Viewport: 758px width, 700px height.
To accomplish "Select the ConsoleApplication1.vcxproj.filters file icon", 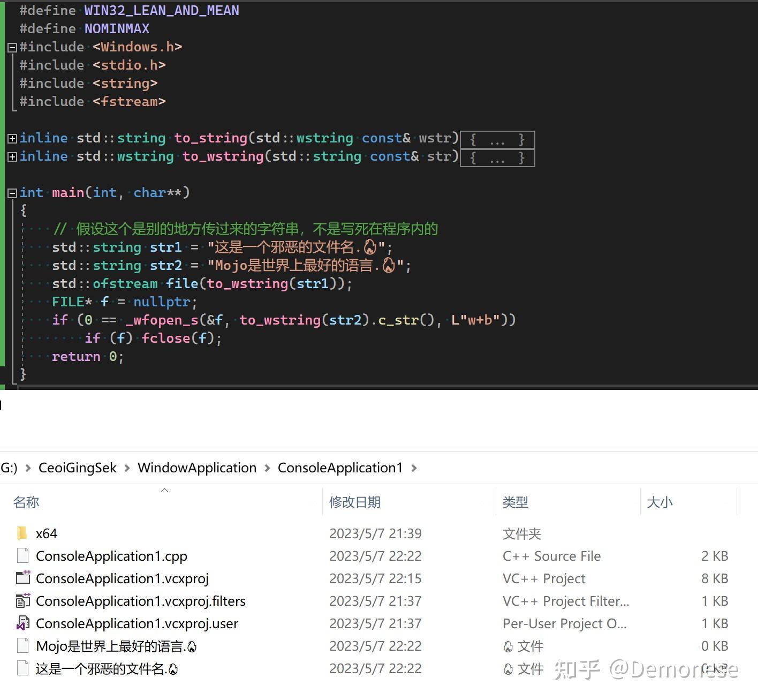I will (22, 601).
